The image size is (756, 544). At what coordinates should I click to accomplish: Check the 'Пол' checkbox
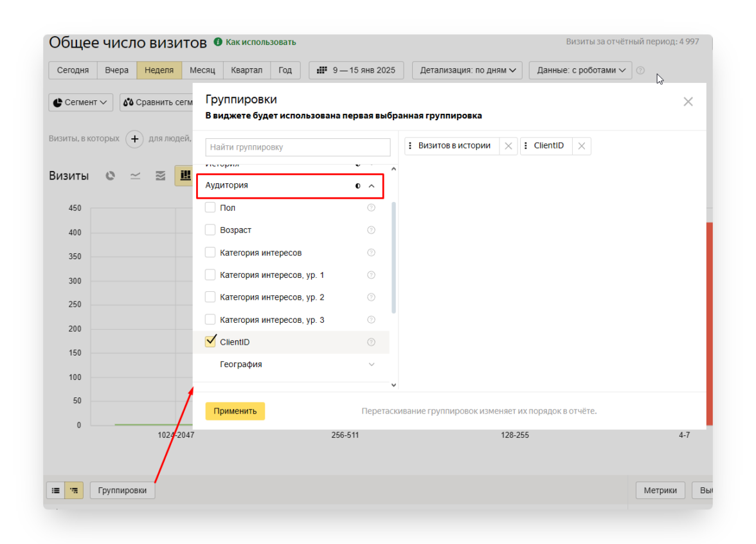coord(210,208)
